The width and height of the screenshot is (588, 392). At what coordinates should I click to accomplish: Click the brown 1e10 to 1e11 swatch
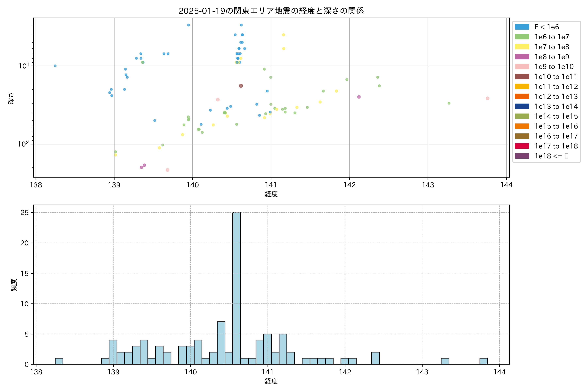[522, 76]
